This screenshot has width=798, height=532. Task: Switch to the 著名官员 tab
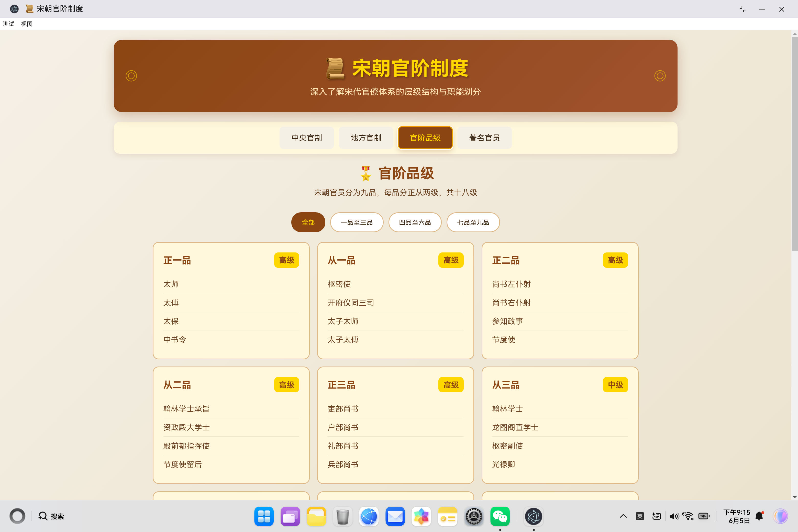(x=484, y=138)
